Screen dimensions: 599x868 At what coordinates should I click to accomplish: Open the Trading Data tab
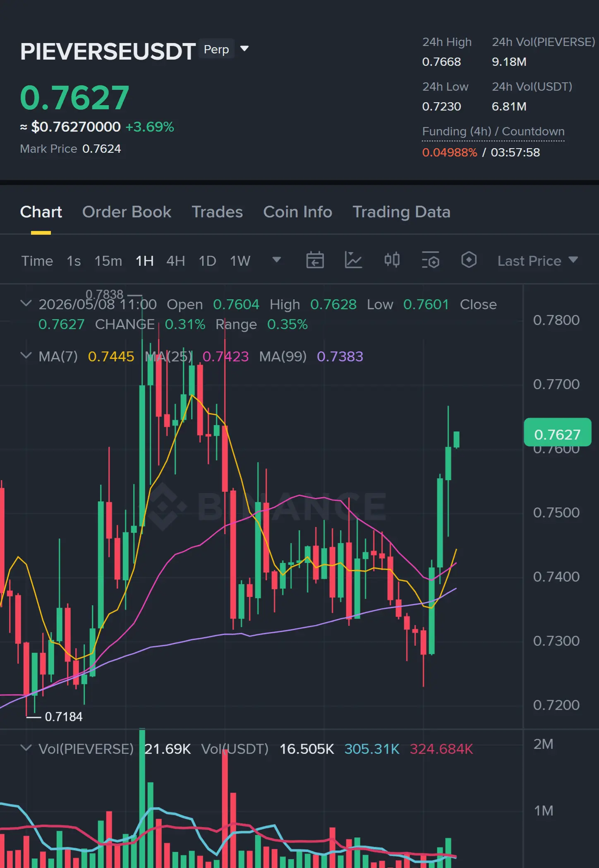click(401, 212)
